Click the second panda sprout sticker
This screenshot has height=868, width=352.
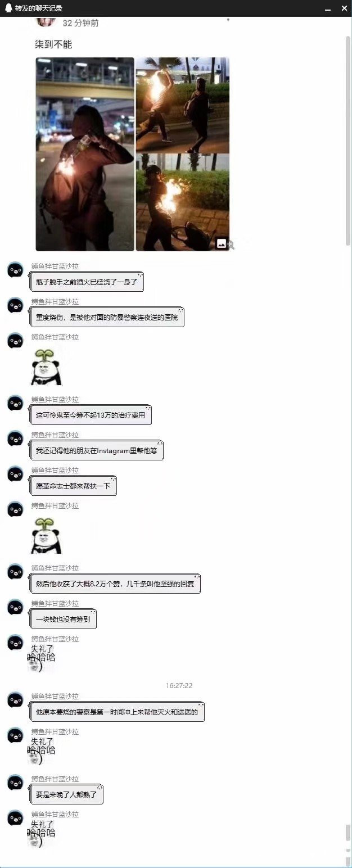point(46,535)
